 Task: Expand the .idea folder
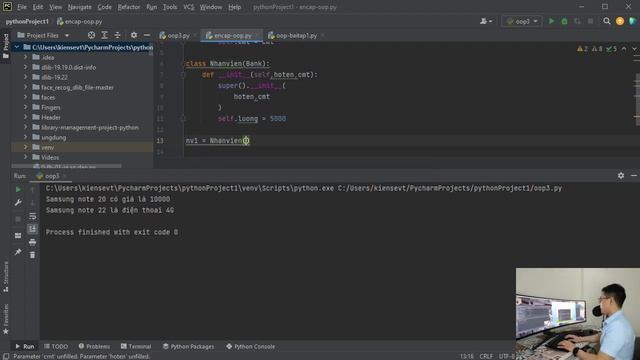coord(25,57)
